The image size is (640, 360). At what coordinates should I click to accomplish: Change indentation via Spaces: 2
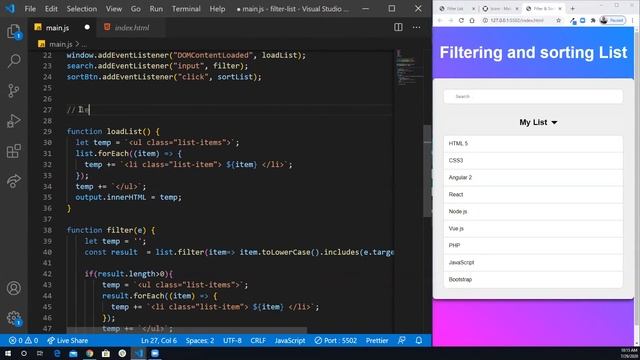[200, 340]
